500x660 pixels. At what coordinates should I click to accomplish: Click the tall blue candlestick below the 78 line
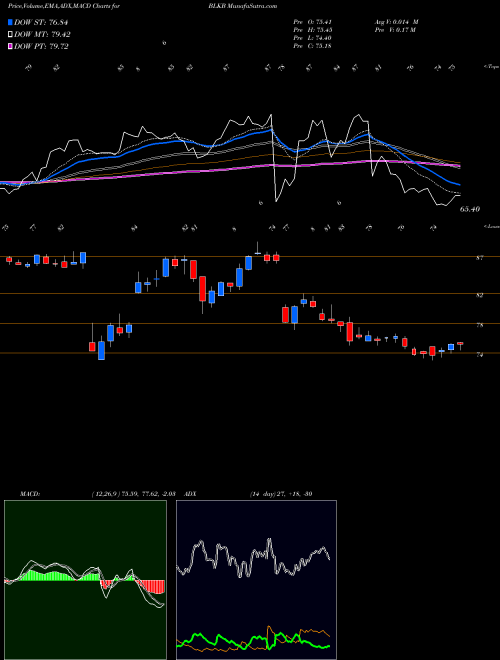pos(101,350)
